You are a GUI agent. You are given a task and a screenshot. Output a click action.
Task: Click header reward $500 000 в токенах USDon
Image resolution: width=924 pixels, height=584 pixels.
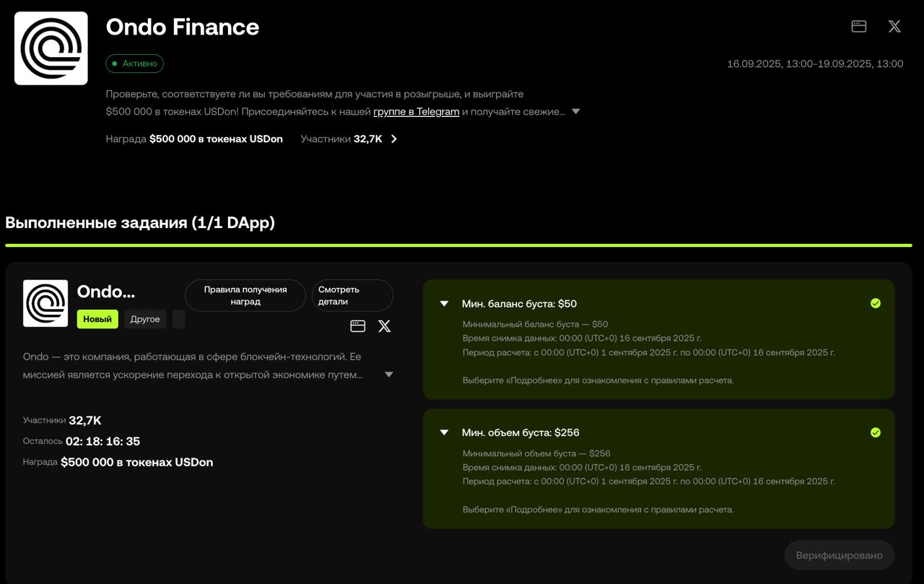pyautogui.click(x=216, y=139)
